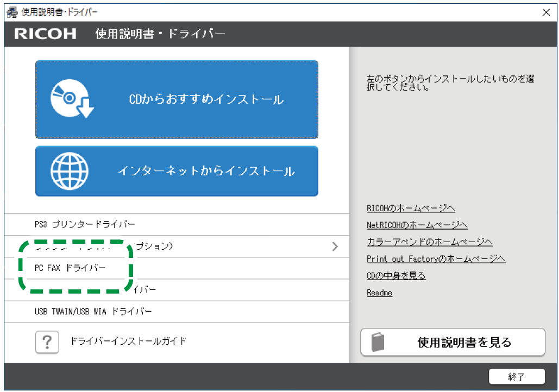Click the 終了 exit button

[x=518, y=377]
